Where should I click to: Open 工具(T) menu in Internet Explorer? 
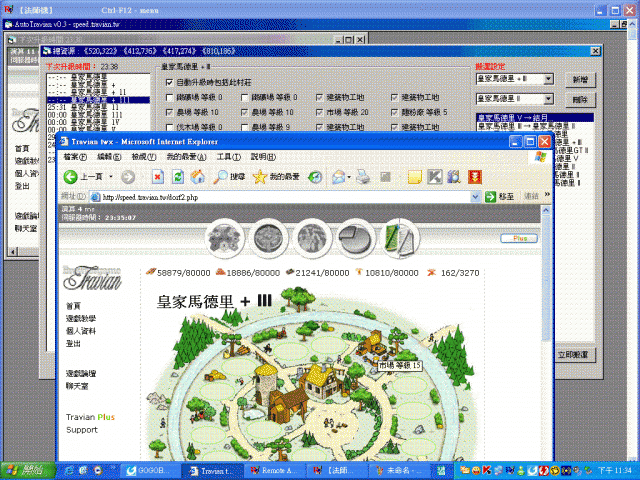pyautogui.click(x=229, y=157)
